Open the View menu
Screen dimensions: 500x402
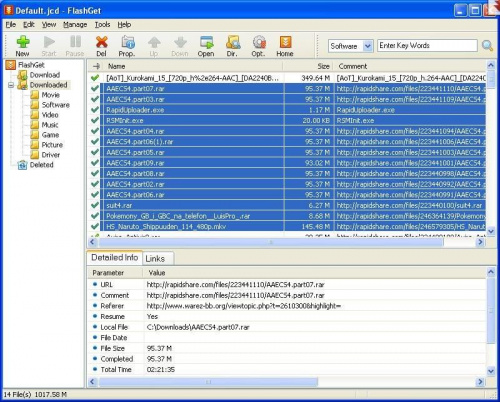point(49,24)
